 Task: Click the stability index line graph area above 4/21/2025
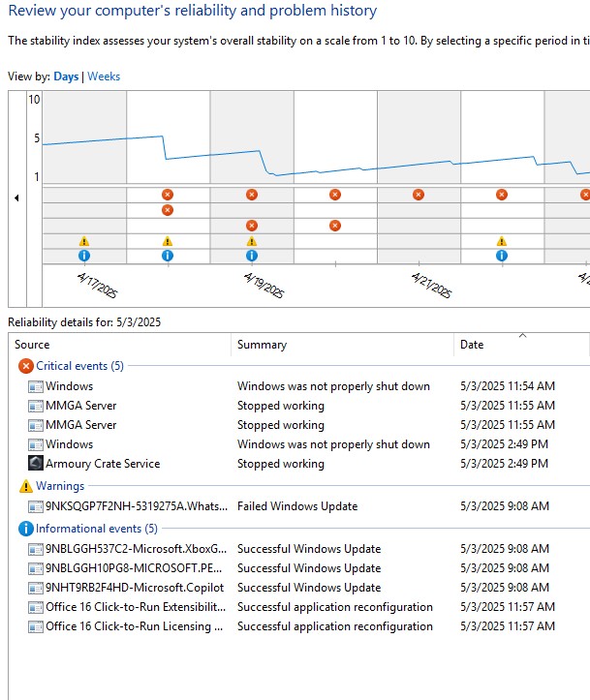pos(419,137)
